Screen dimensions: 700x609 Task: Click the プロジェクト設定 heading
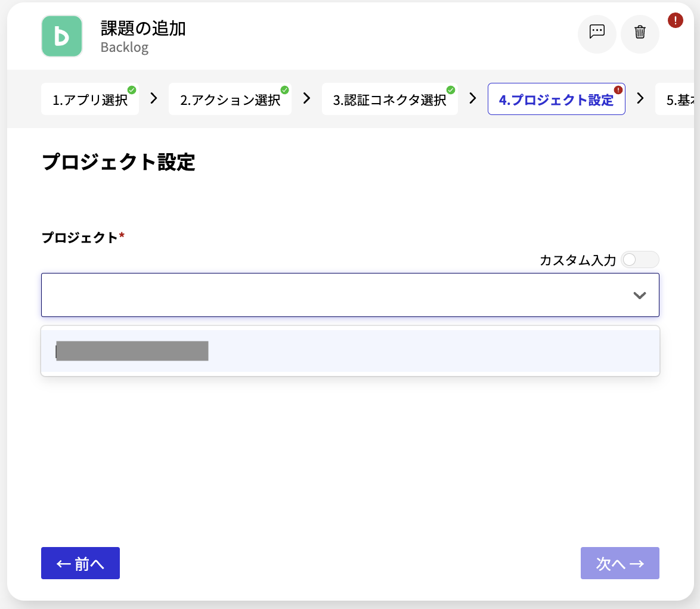pyautogui.click(x=118, y=161)
